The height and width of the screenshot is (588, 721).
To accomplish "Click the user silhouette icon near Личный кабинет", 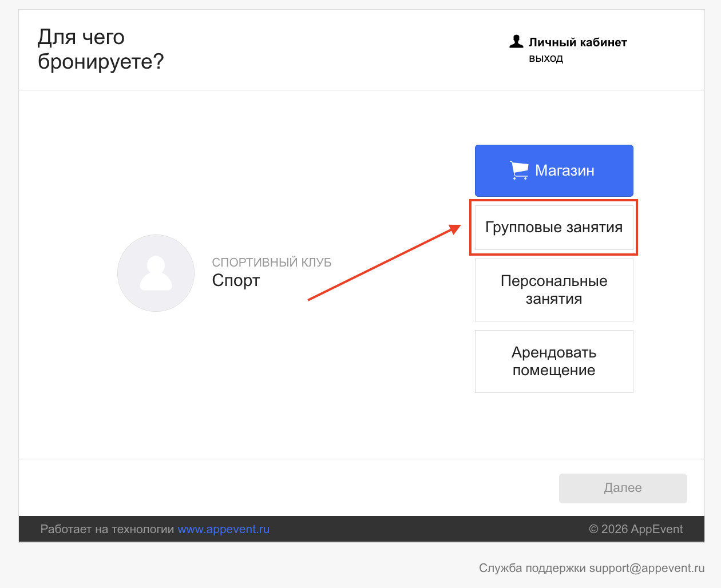I will tap(516, 42).
